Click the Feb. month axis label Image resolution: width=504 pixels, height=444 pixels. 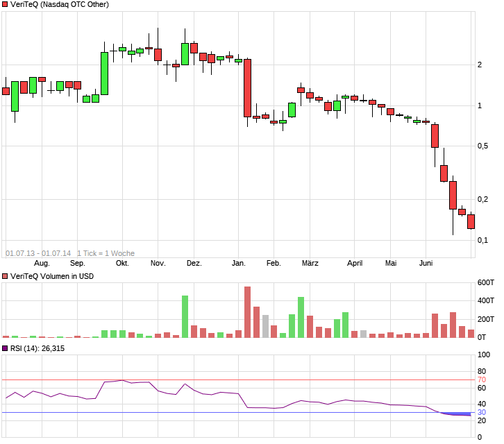[x=274, y=264]
